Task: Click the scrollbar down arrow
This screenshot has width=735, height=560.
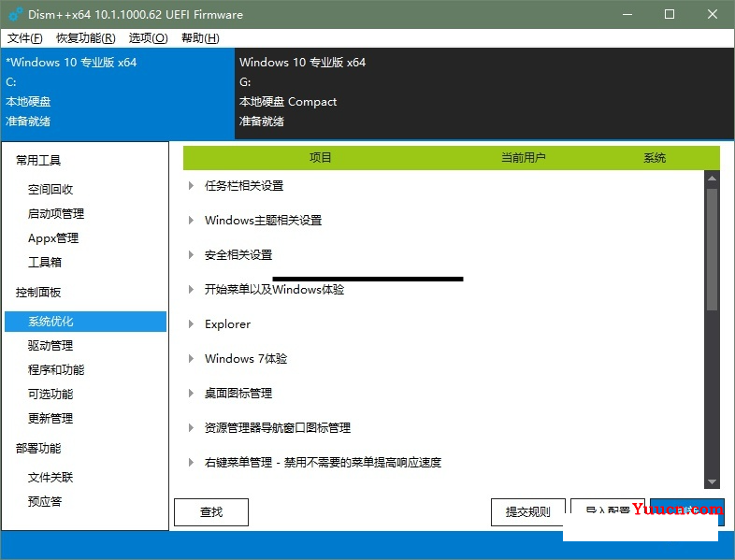Action: coord(712,481)
